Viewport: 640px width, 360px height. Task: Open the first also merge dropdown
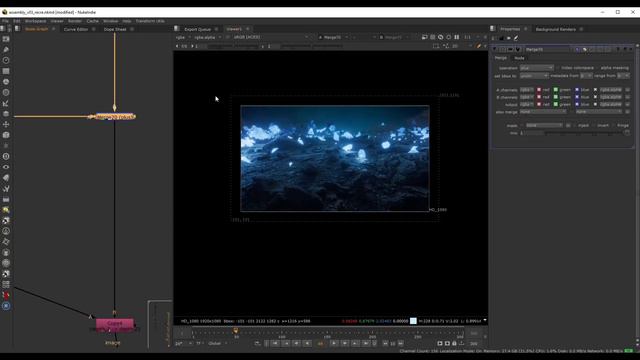pos(543,112)
